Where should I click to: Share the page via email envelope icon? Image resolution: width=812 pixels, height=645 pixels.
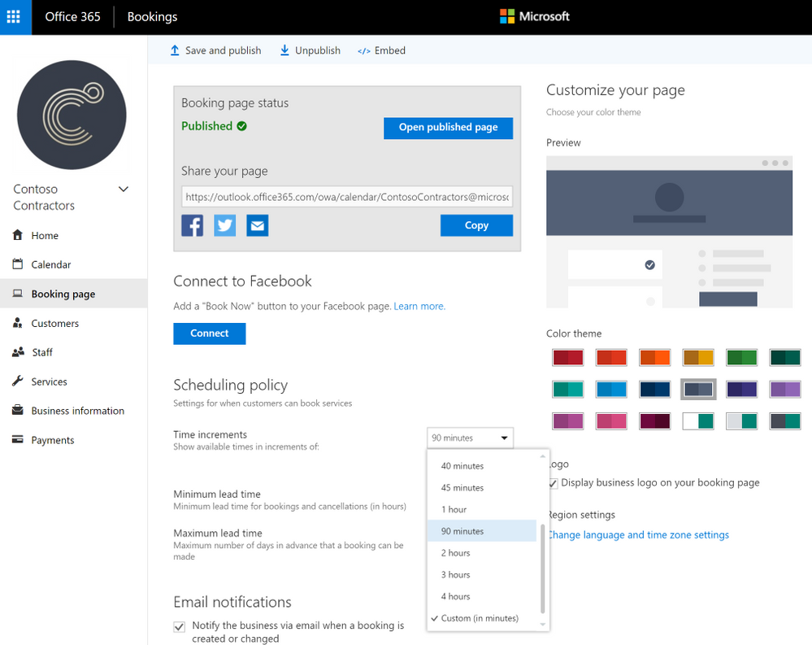[x=258, y=225]
